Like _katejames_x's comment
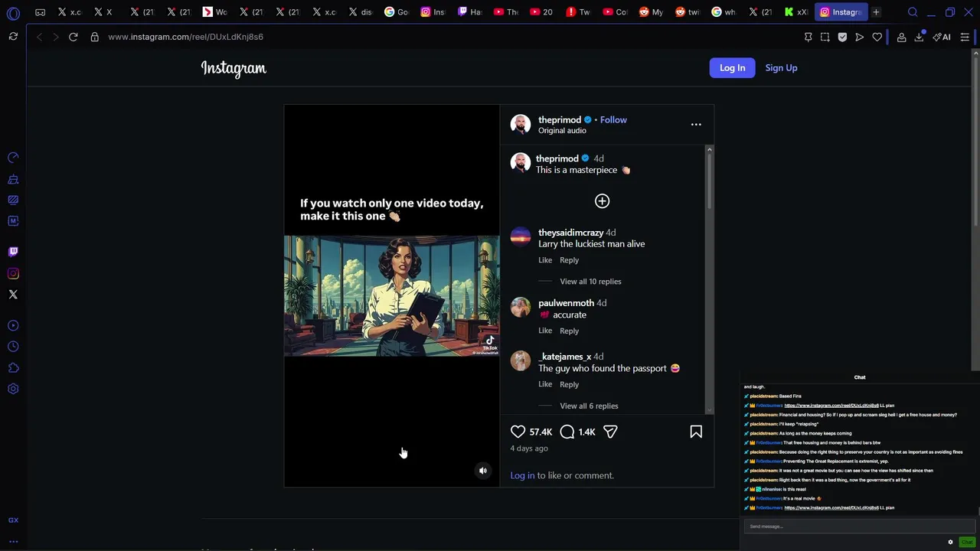This screenshot has width=980, height=551. click(x=545, y=384)
